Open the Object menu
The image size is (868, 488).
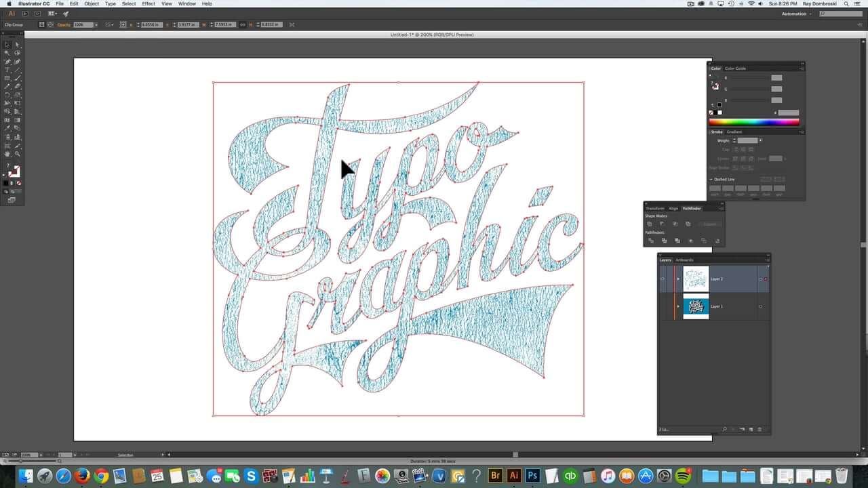tap(92, 3)
